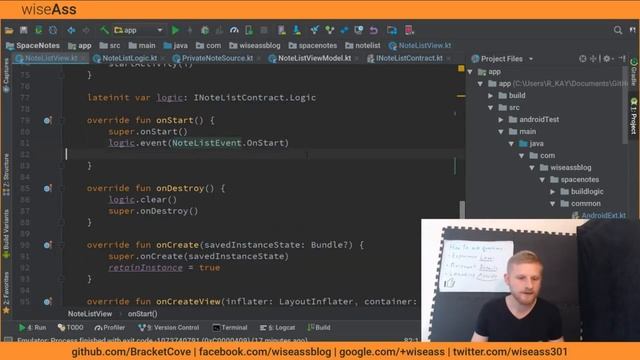Click the Debug app bug icon
The width and height of the screenshot is (640, 360).
pyautogui.click(x=205, y=31)
